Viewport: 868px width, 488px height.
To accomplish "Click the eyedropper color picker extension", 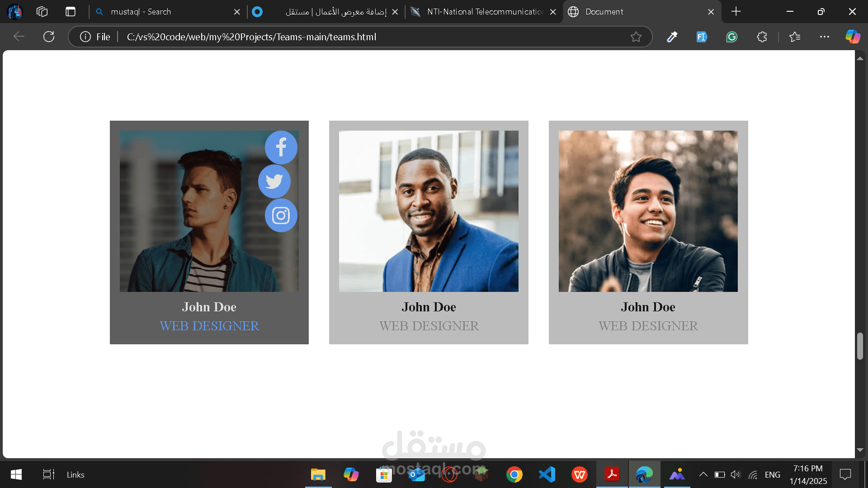I will [672, 37].
